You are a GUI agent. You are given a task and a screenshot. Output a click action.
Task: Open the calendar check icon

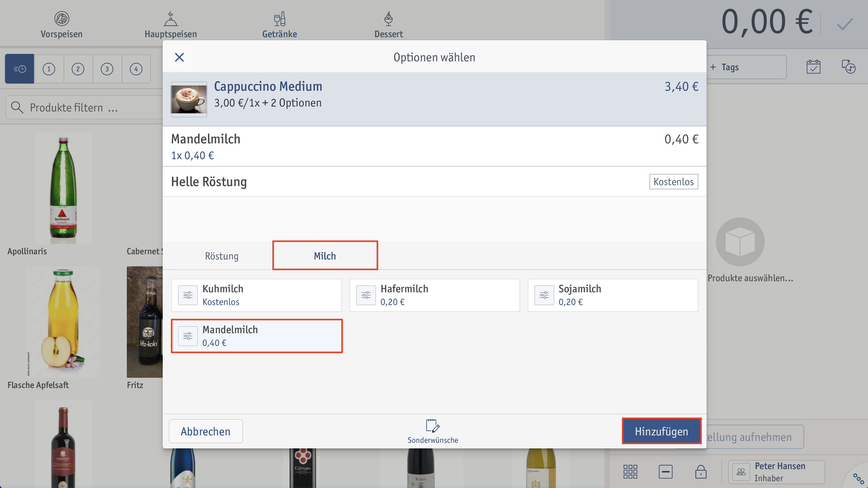[x=813, y=67]
